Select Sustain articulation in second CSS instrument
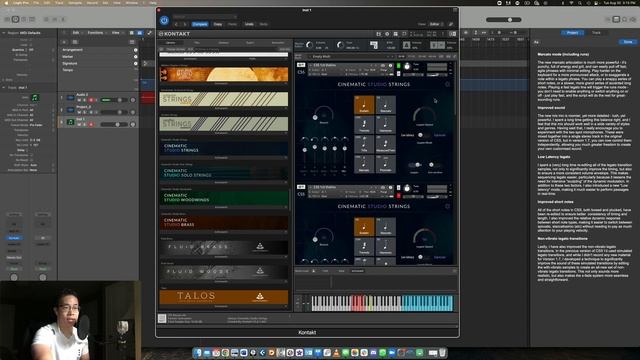 364,227
